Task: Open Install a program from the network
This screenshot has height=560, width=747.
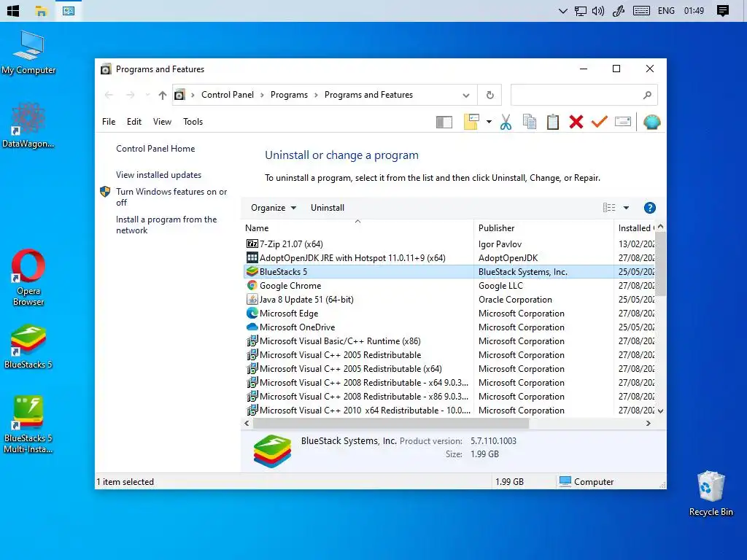Action: pos(166,225)
